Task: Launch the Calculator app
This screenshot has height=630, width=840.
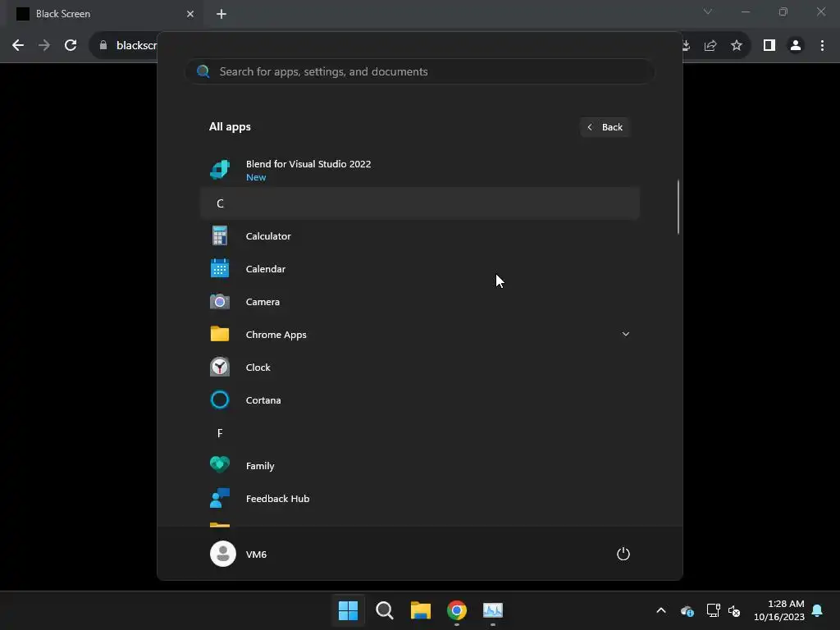Action: coord(419,235)
